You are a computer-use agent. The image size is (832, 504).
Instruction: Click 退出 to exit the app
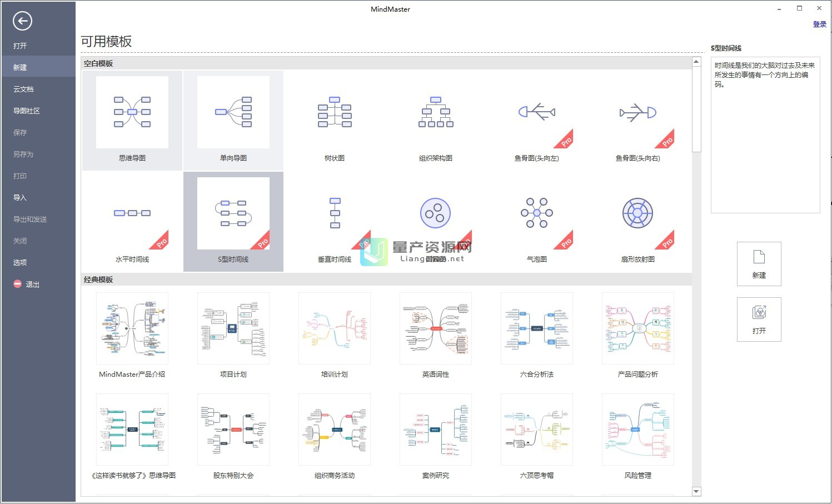38,284
